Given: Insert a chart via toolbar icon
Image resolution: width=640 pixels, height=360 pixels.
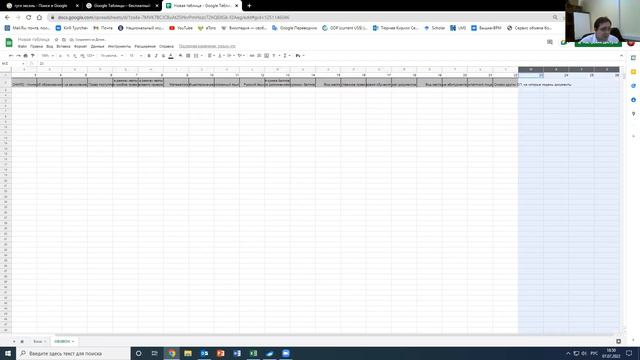Looking at the screenshot, I should coord(266,56).
